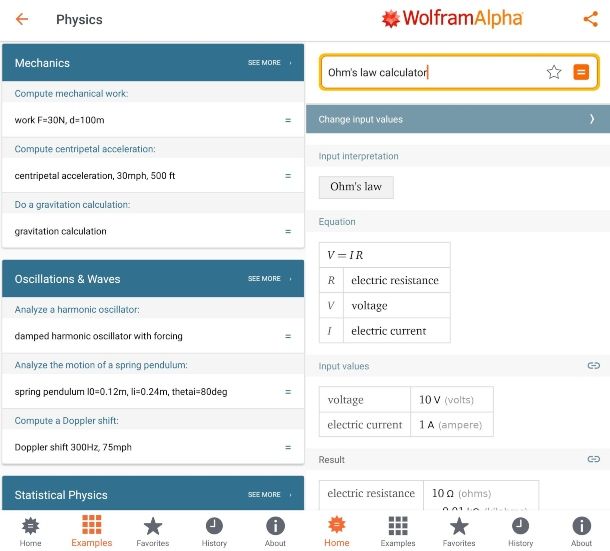610x551 pixels.
Task: Open Favorites tab in right WolframAlpha screen
Action: [x=459, y=532]
